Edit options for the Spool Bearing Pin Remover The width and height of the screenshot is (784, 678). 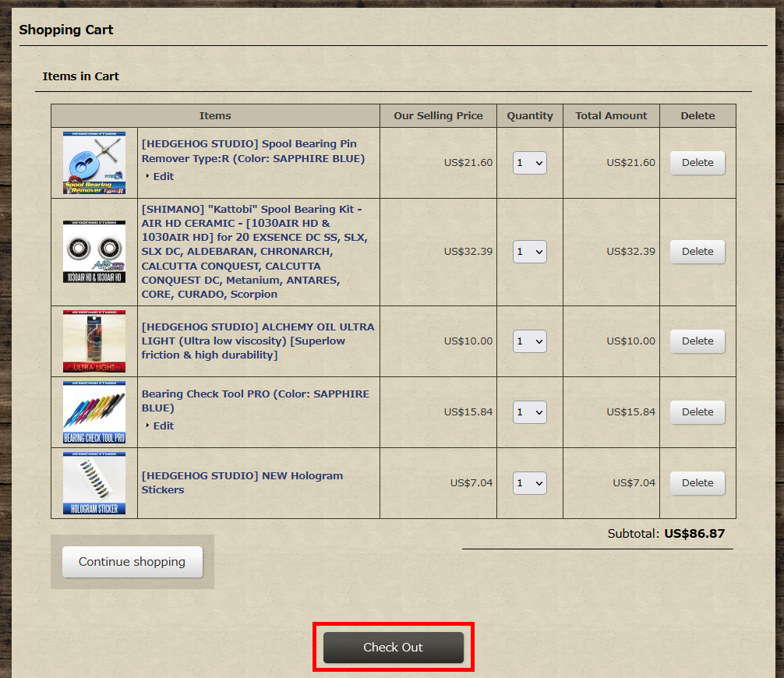pos(163,176)
